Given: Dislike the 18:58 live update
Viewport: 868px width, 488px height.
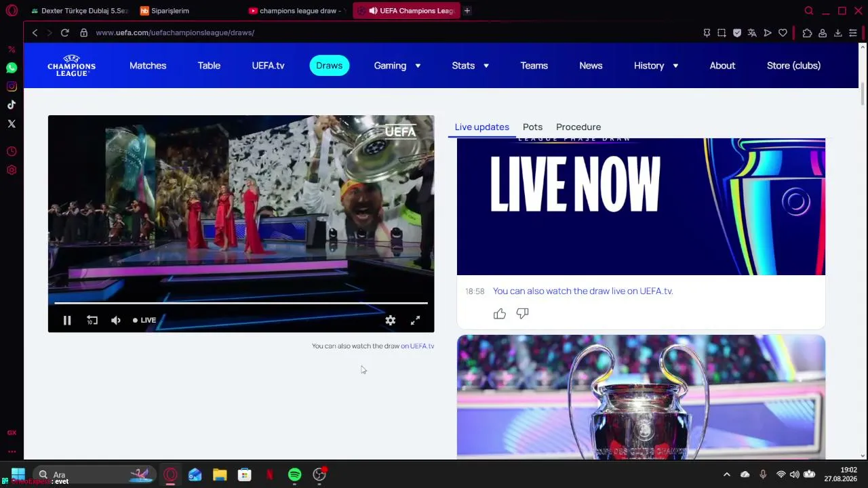Looking at the screenshot, I should pos(522,313).
